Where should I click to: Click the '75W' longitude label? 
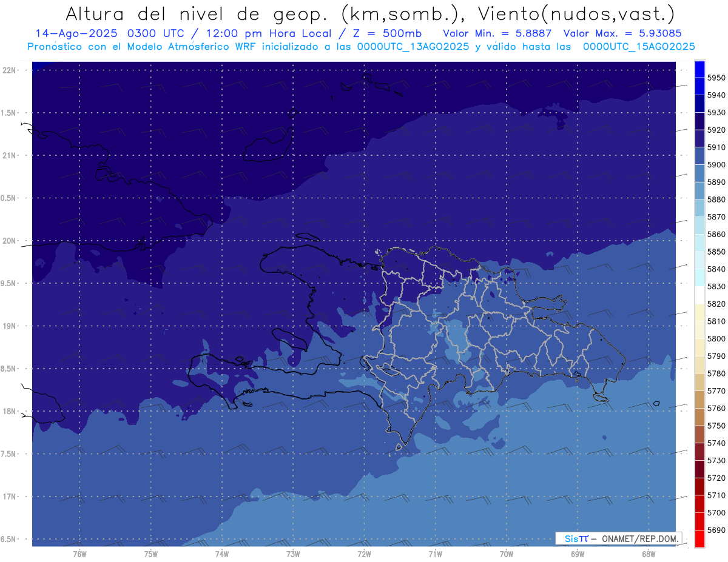click(x=151, y=554)
